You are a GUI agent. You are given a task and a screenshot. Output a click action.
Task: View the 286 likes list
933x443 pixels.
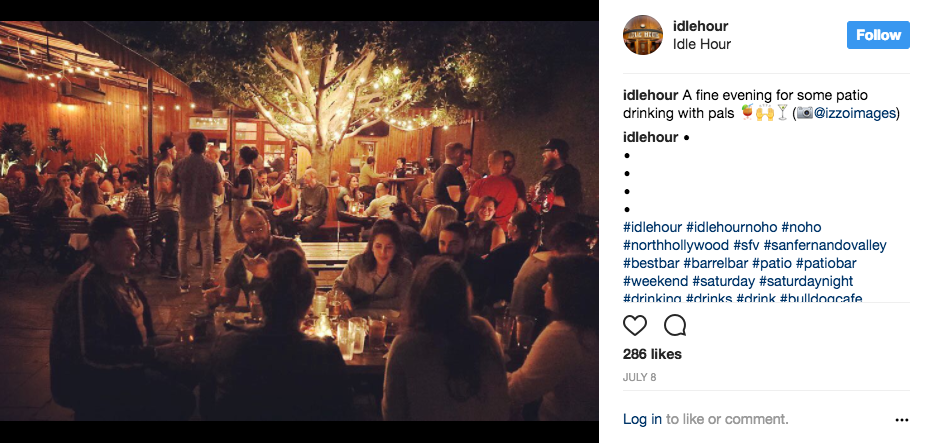pos(652,354)
